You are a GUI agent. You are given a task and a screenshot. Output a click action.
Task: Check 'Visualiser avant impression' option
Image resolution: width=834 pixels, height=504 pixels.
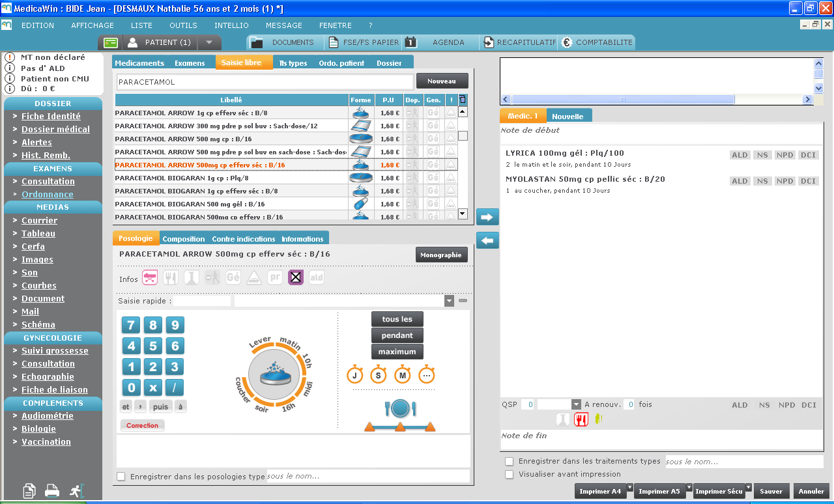[510, 474]
